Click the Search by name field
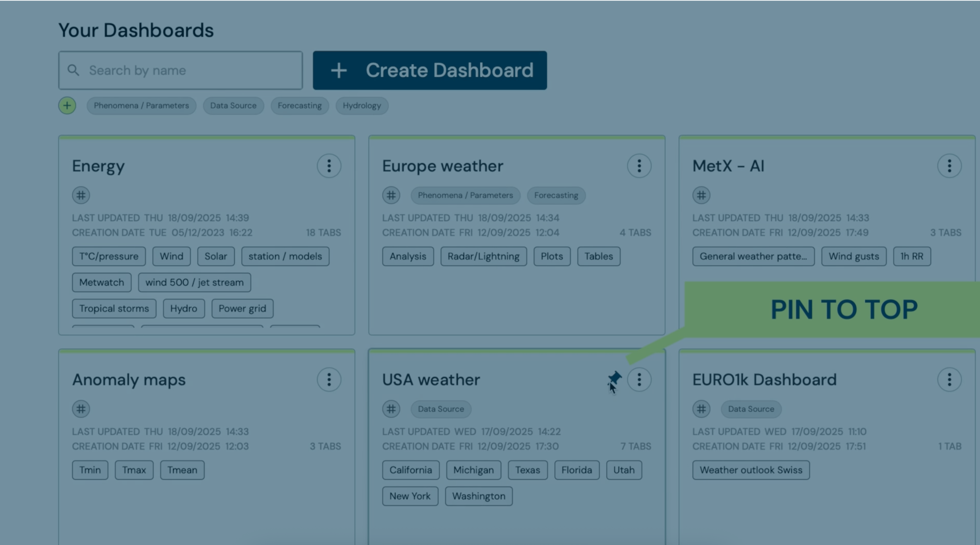Viewport: 980px width, 545px height. coord(181,70)
